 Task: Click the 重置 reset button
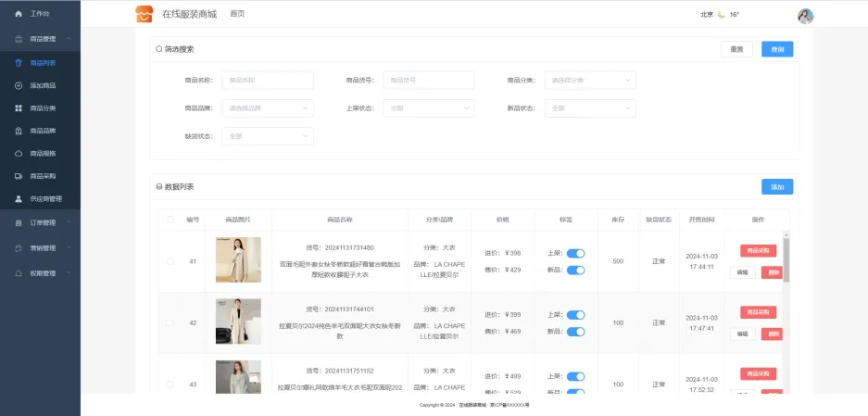pyautogui.click(x=736, y=49)
